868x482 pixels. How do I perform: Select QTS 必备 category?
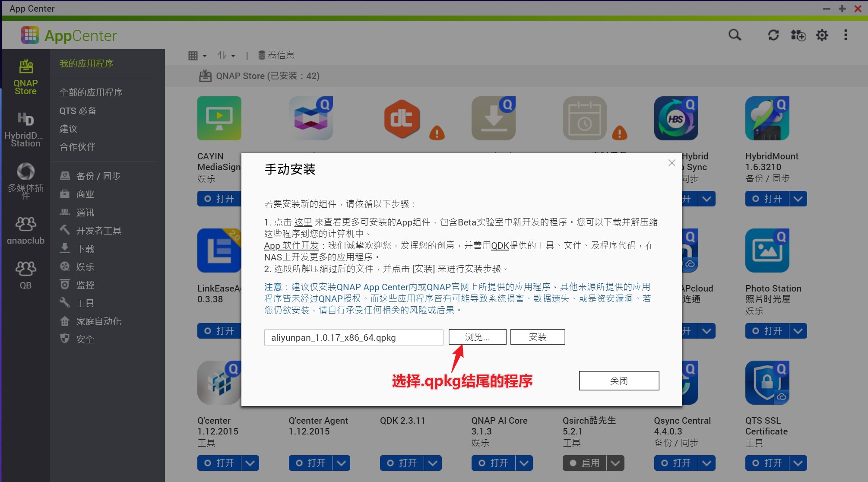pos(78,111)
